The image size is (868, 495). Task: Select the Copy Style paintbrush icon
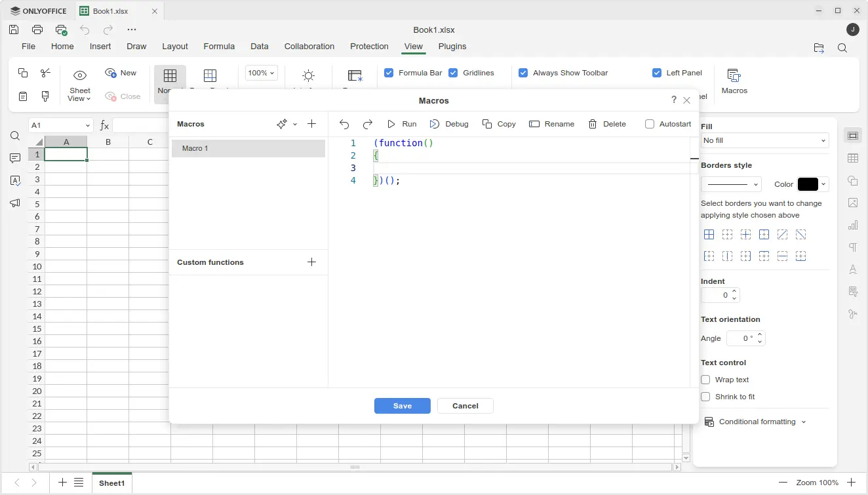45,96
